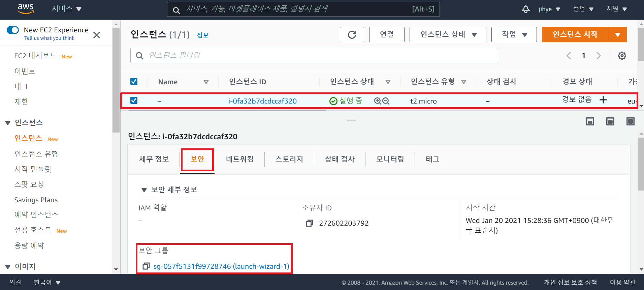The height and width of the screenshot is (290, 644).
Task: Open 이벤트 in sidebar
Action: pyautogui.click(x=25, y=71)
